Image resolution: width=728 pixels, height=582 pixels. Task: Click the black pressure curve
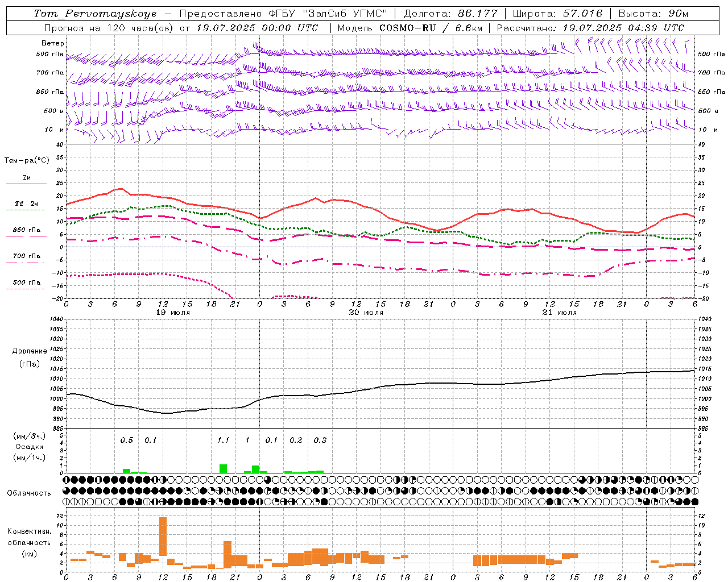click(381, 387)
